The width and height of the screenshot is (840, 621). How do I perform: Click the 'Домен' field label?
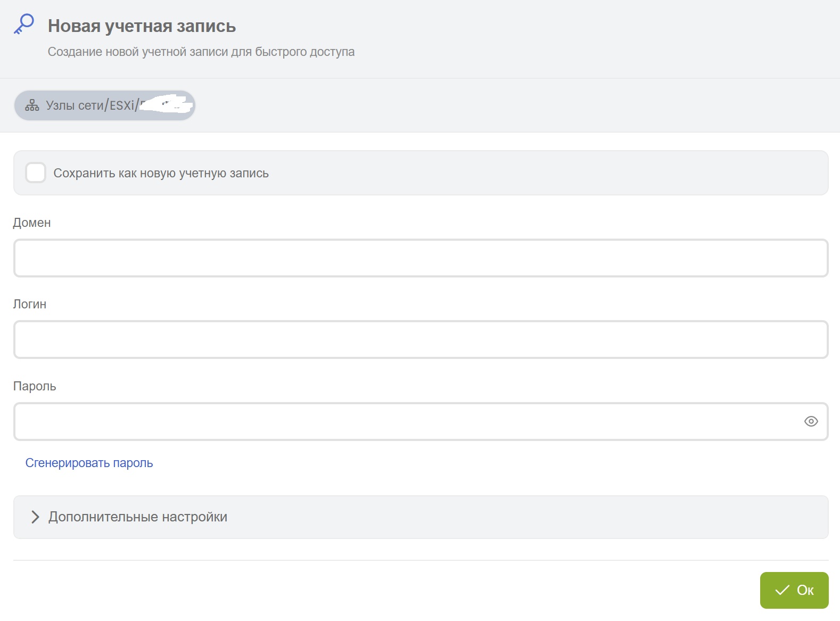click(32, 223)
